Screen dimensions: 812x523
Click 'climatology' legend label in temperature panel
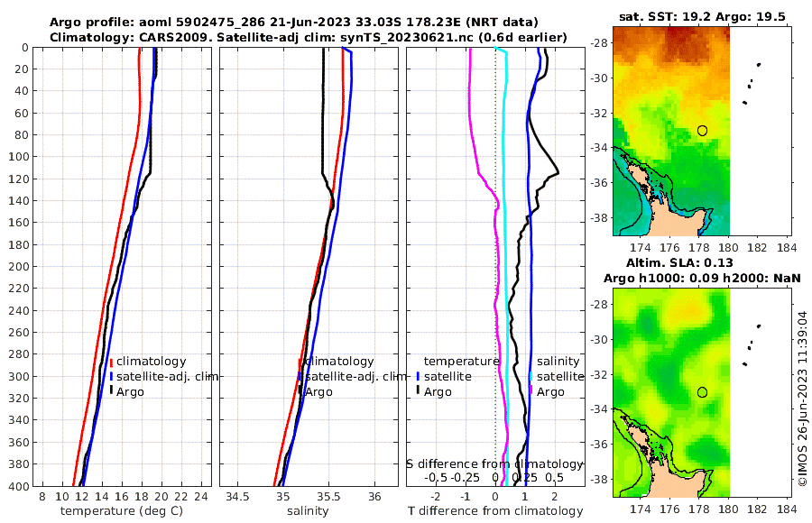tap(152, 362)
